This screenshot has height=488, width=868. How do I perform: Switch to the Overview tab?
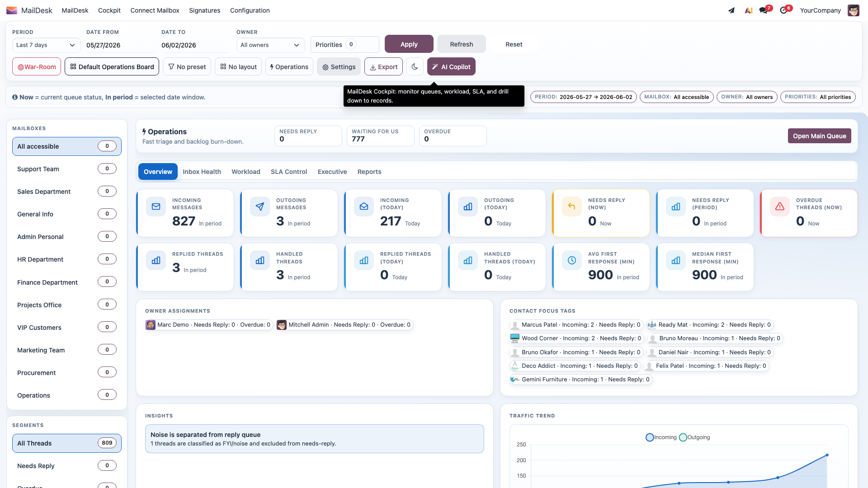pos(158,172)
